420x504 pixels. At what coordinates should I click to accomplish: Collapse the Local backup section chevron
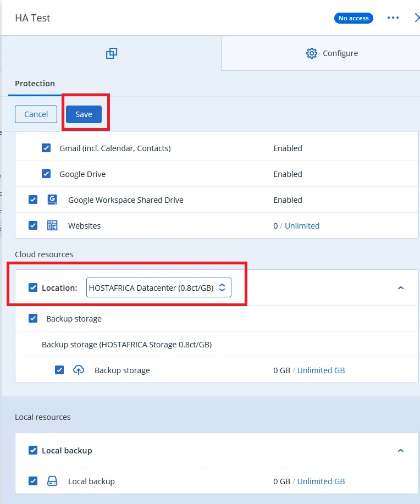point(401,450)
